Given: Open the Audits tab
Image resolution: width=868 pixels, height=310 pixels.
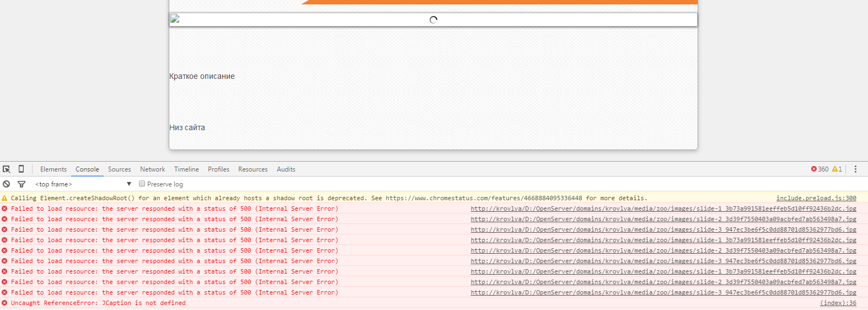Looking at the screenshot, I should click(x=286, y=169).
